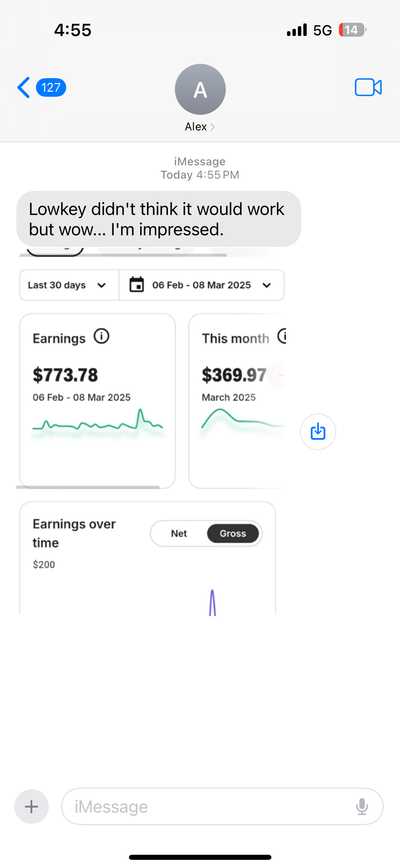The width and height of the screenshot is (400, 868).
Task: Open the plus attachments menu
Action: point(32,807)
